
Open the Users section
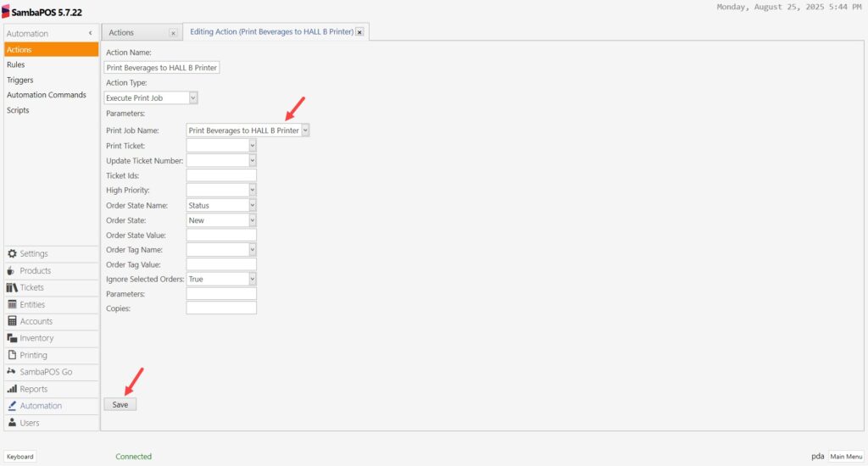tap(51, 423)
